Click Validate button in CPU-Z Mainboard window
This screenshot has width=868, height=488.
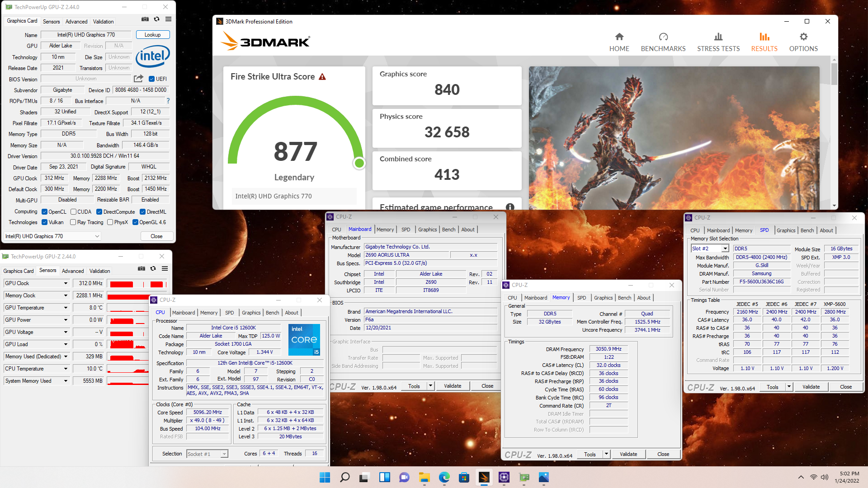pos(453,386)
